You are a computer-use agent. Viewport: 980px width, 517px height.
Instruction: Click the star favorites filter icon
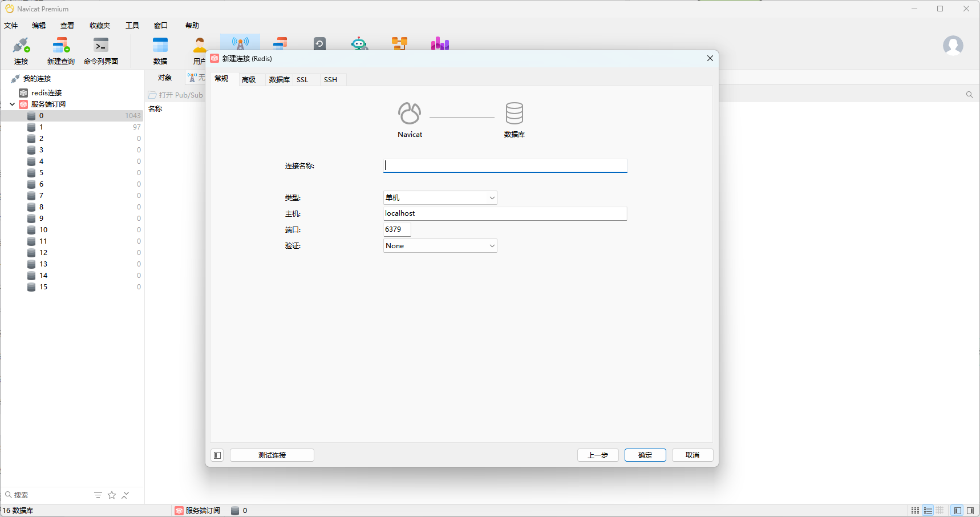[x=112, y=495]
